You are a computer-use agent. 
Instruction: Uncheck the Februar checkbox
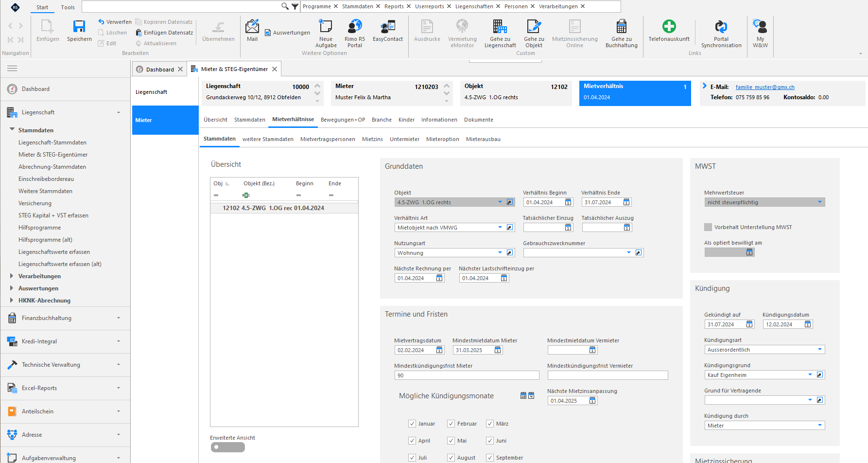pyautogui.click(x=451, y=424)
